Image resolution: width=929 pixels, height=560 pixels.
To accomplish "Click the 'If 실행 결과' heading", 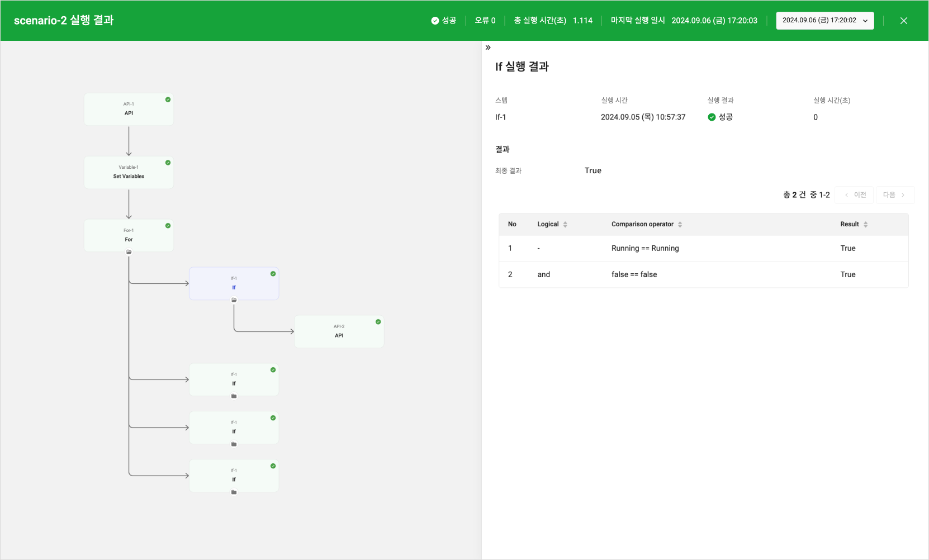I will 522,67.
